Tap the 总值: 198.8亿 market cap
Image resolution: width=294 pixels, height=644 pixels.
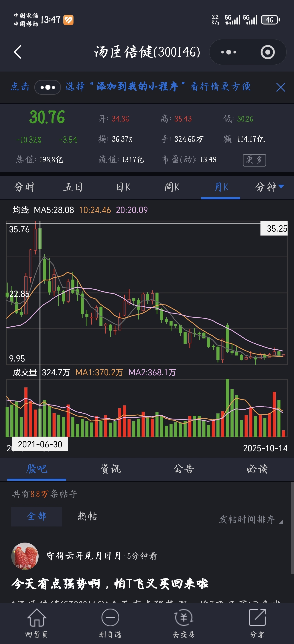click(x=40, y=159)
